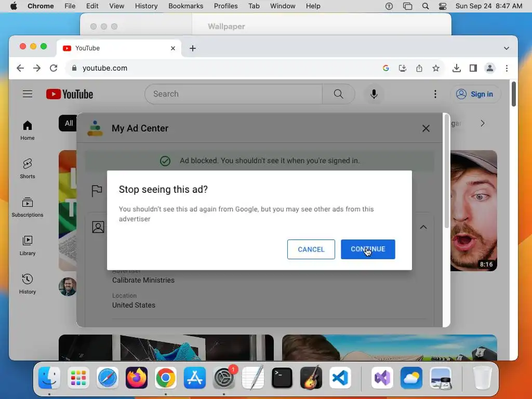Open tab search dropdown chevron
Viewport: 532px width, 399px height.
(x=506, y=48)
